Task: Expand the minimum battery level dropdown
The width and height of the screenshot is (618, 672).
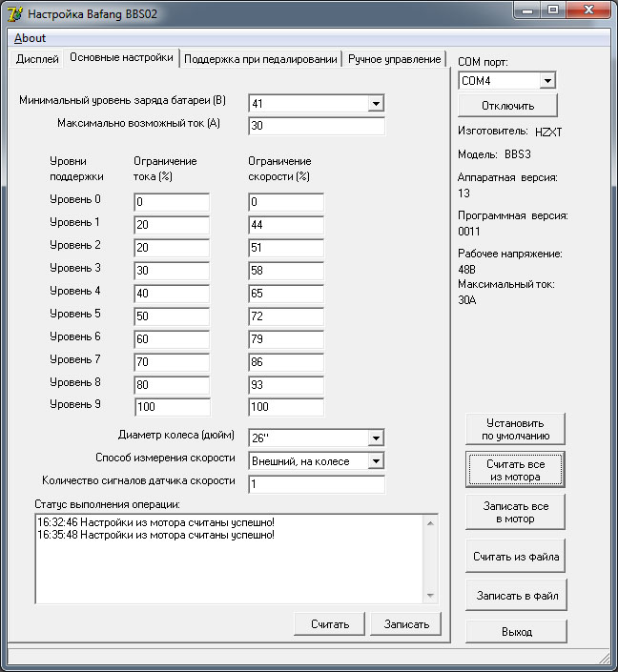Action: click(376, 104)
